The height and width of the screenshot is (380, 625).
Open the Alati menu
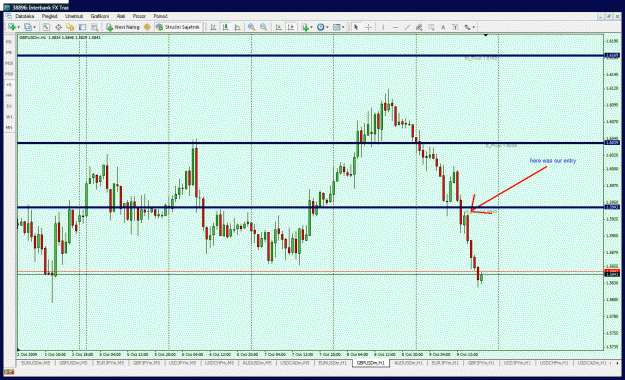coord(121,16)
